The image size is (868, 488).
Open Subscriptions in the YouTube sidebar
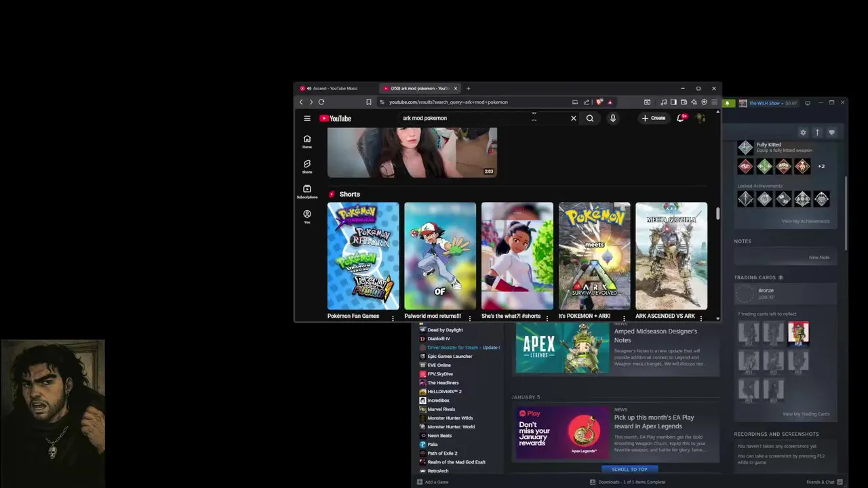pyautogui.click(x=307, y=192)
